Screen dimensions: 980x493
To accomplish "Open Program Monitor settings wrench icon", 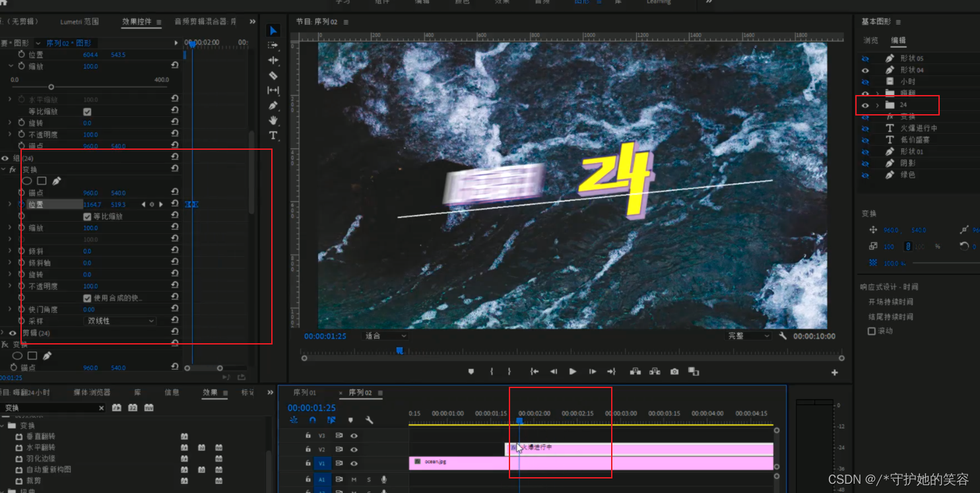I will pos(783,336).
